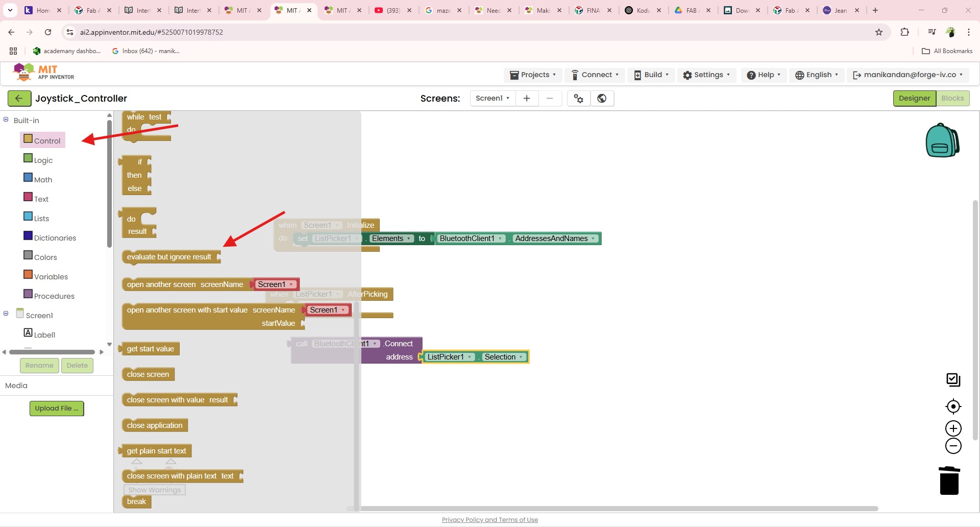The width and height of the screenshot is (980, 527).
Task: Click the MIT App Inventor logo
Action: tap(43, 73)
